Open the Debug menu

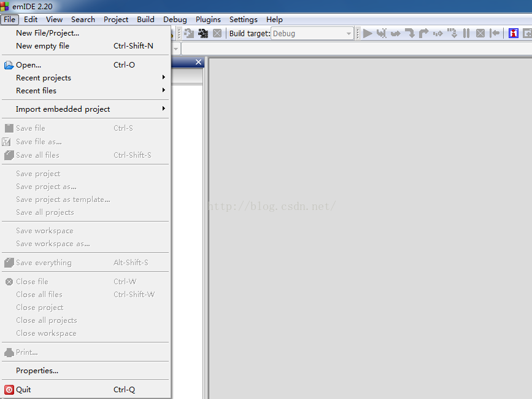pos(175,20)
